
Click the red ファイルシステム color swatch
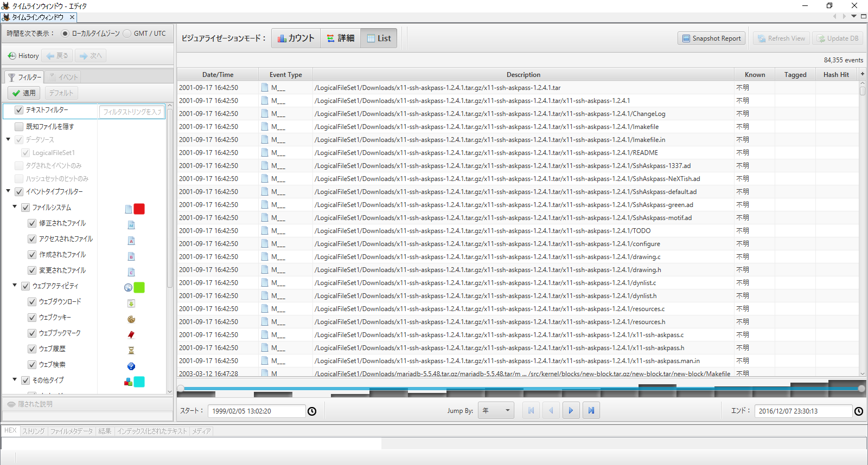click(139, 209)
